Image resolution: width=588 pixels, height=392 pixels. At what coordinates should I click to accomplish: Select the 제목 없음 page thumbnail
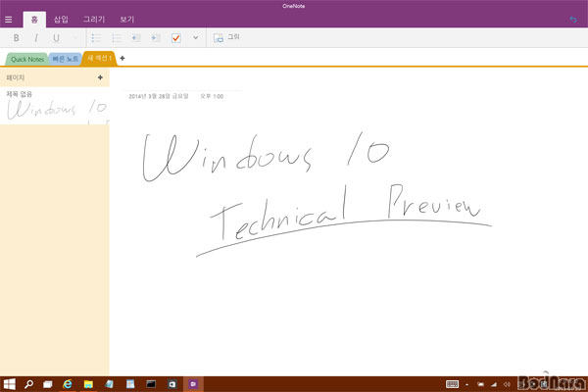pyautogui.click(x=55, y=106)
